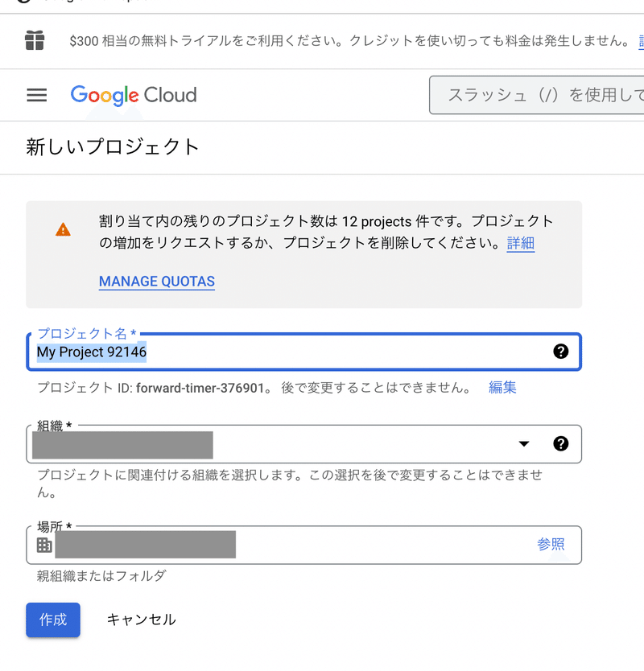Open the hamburger navigation menu
This screenshot has height=671, width=644.
[37, 95]
